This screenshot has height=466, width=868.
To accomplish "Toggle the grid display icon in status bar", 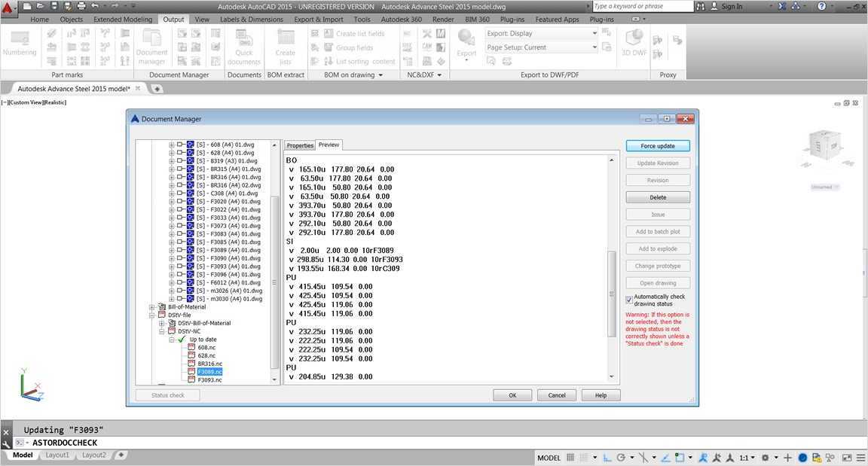I will [x=570, y=458].
